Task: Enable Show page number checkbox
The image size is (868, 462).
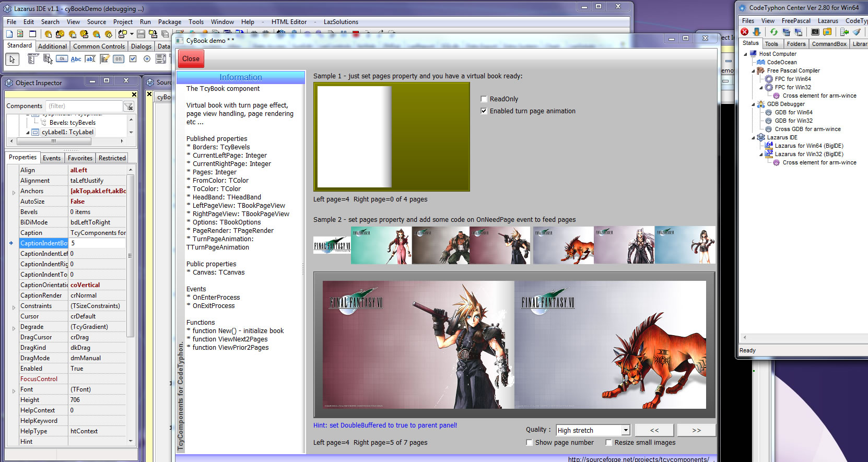Action: (529, 442)
